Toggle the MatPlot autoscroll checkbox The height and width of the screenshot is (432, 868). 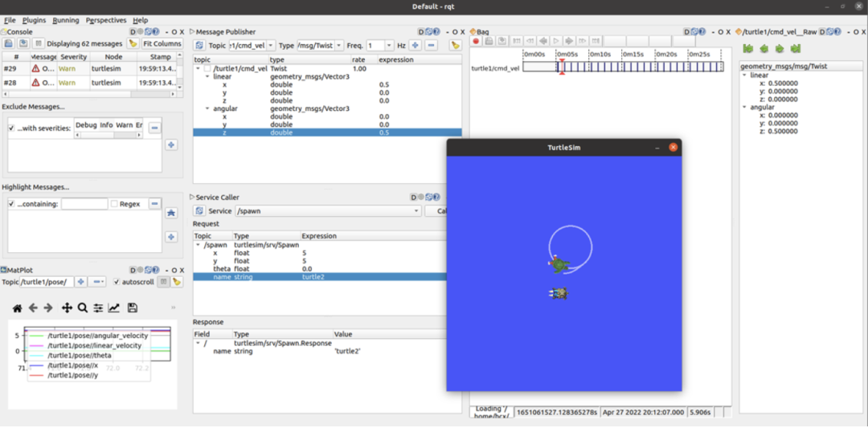pyautogui.click(x=116, y=282)
